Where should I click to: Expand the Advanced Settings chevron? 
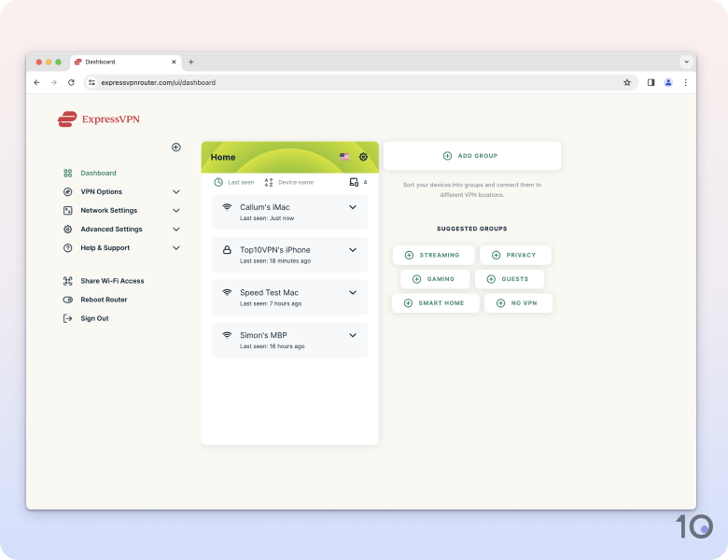(176, 229)
